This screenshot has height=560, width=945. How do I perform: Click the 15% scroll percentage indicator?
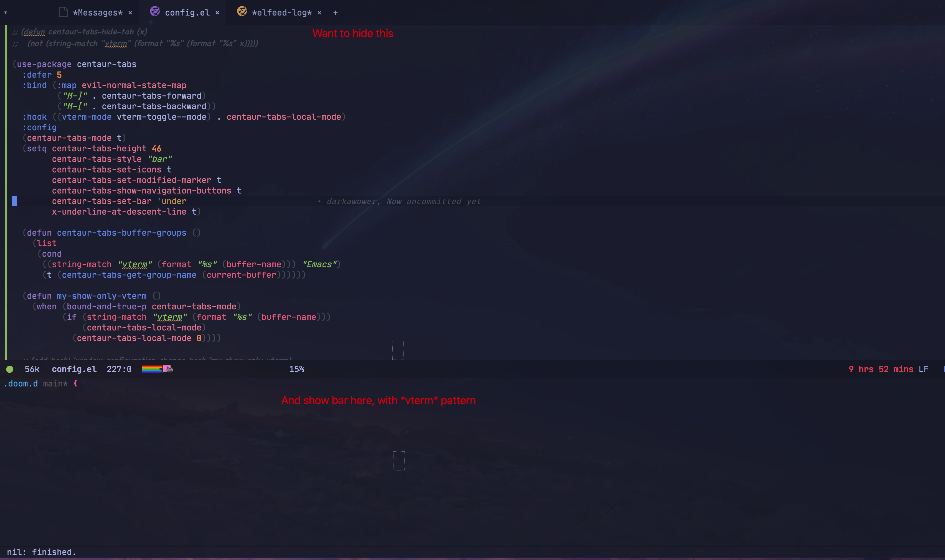[297, 369]
